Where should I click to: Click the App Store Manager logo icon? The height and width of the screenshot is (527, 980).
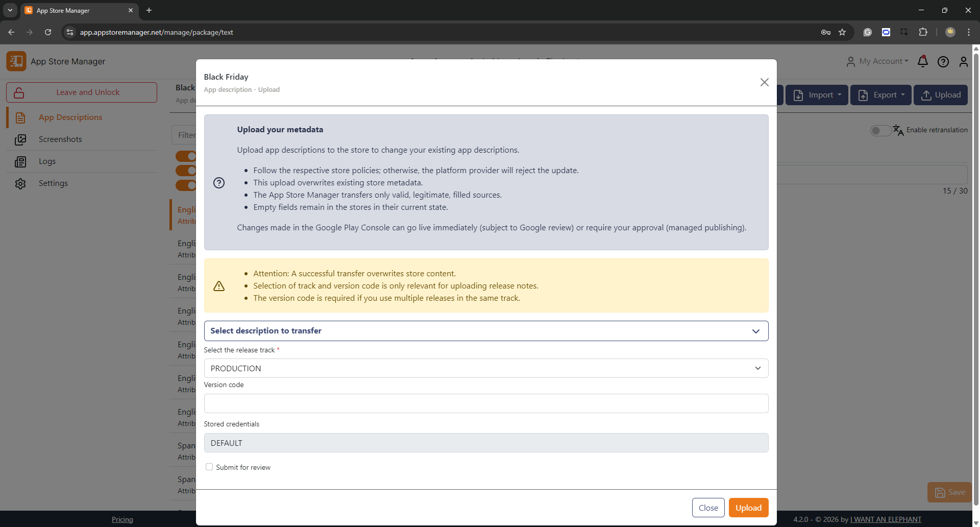[x=16, y=61]
